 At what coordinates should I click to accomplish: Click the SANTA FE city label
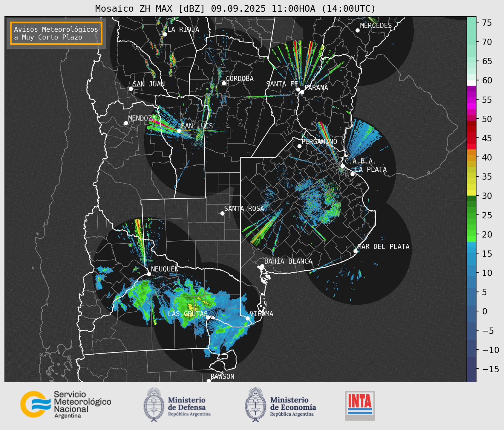click(282, 84)
